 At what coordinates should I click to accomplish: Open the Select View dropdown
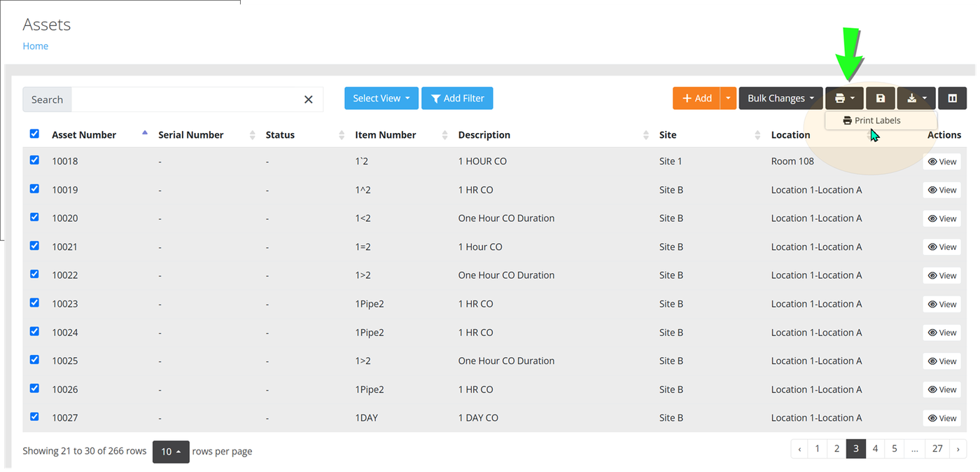[x=381, y=98]
